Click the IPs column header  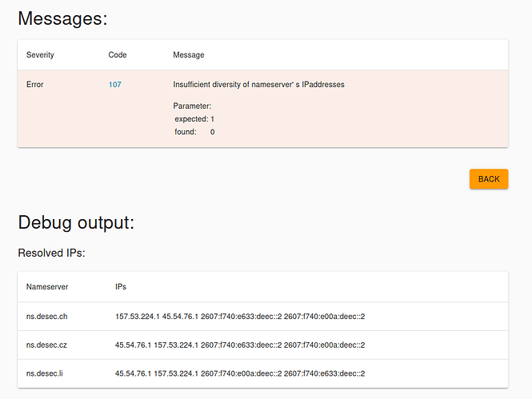(x=121, y=286)
